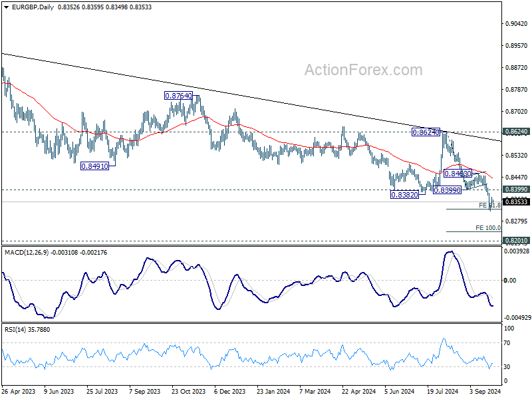Select the EURGBP,Daily chart title
The height and width of the screenshot is (399, 532).
(33, 7)
